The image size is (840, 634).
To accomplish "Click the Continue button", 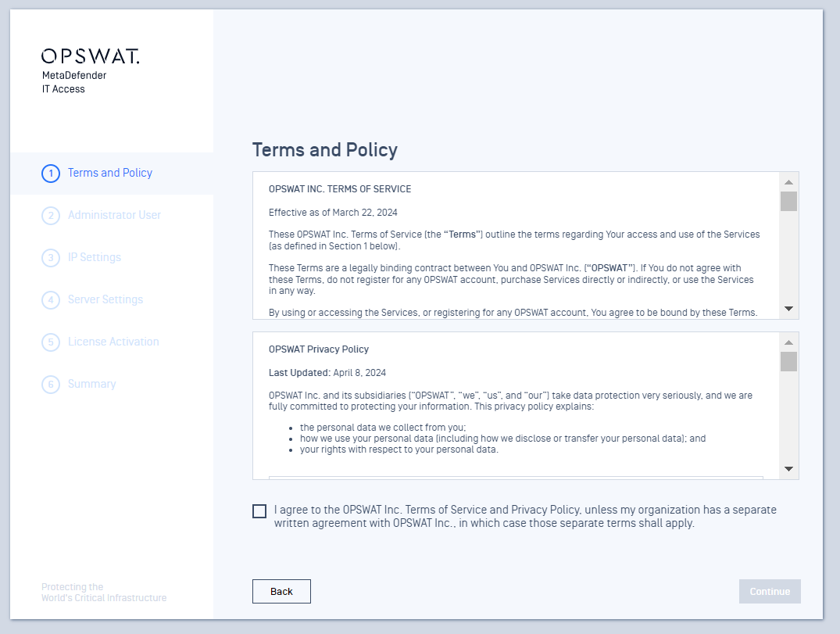I will (770, 591).
